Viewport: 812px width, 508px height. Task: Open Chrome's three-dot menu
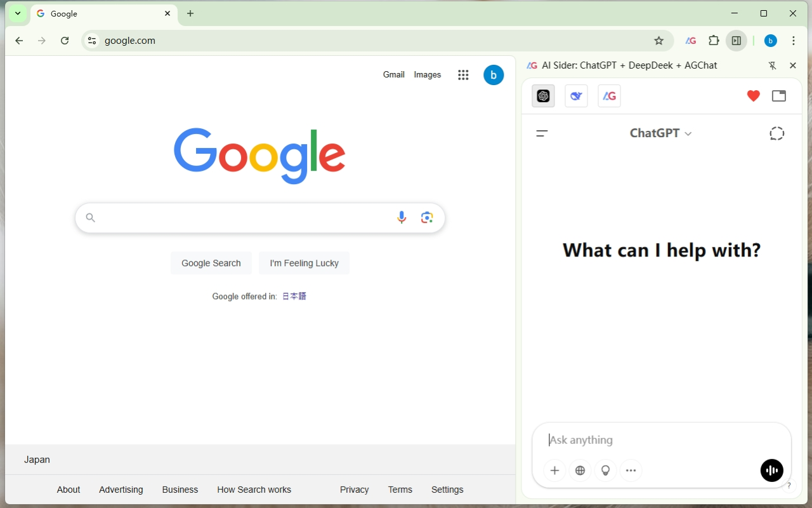(794, 41)
